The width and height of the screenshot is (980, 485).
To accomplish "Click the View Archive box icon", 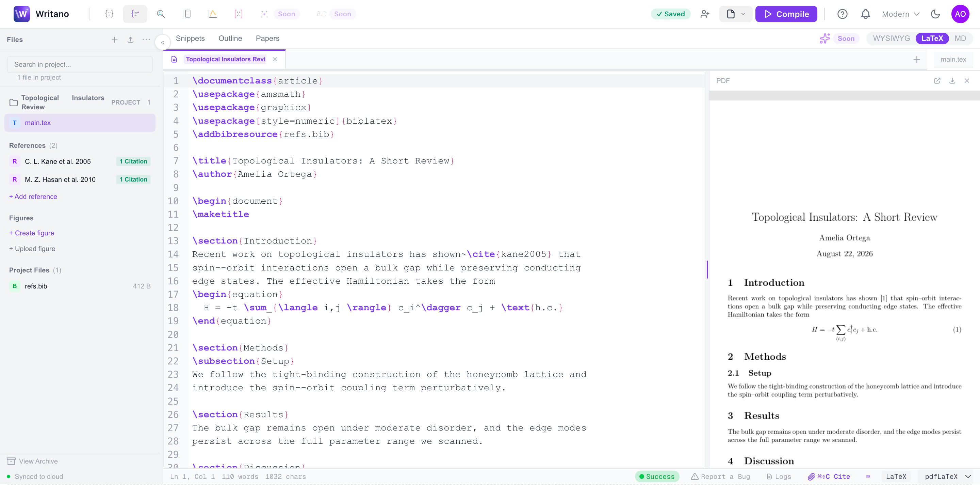I will (12, 461).
